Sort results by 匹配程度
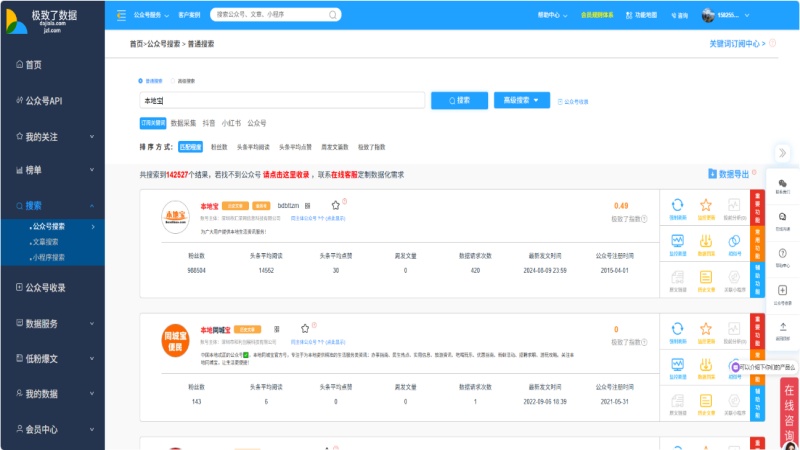Screen dimensions: 800x450 190,147
